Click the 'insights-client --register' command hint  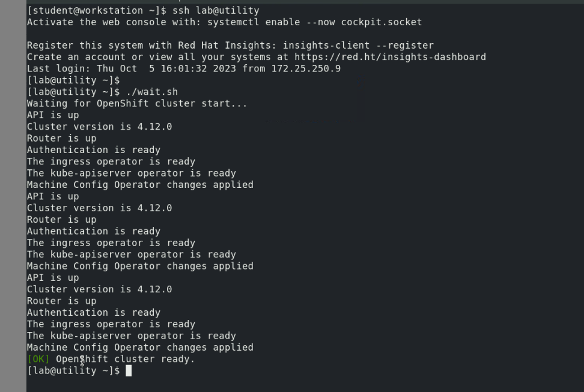coord(358,46)
